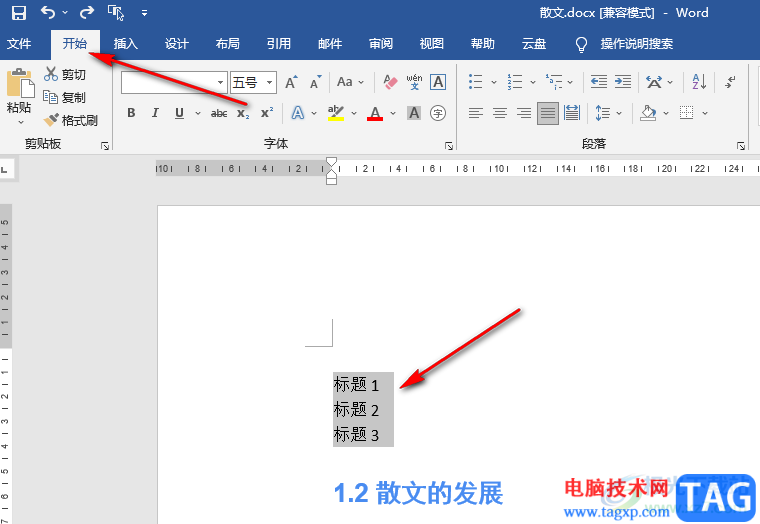
Task: Click 剪切 to cut selection
Action: coord(64,74)
